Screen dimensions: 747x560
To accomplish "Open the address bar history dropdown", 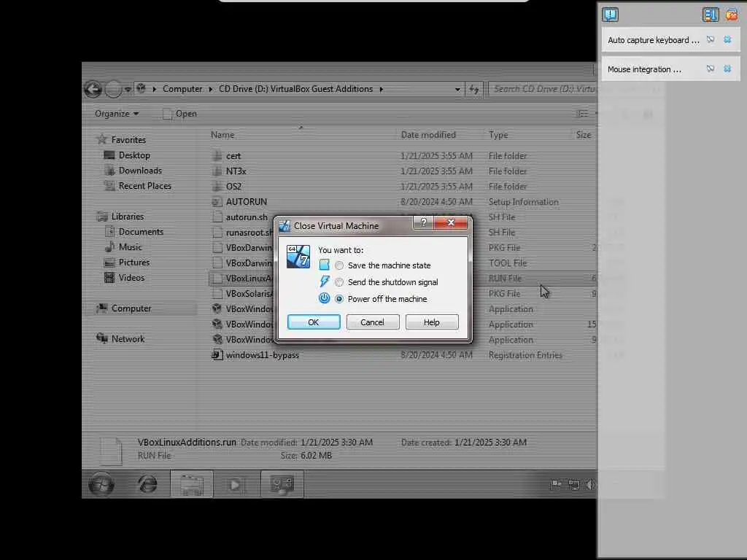I will (457, 89).
